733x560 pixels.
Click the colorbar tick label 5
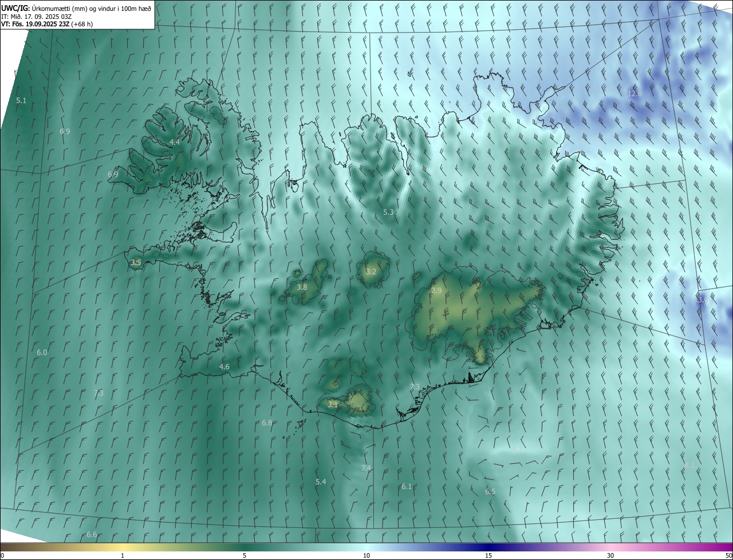coord(245,555)
